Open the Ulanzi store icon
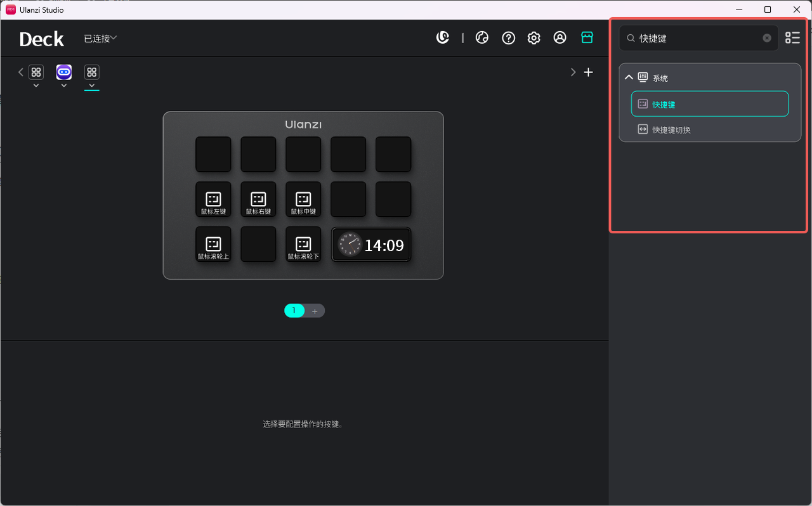The width and height of the screenshot is (812, 506). pyautogui.click(x=587, y=38)
